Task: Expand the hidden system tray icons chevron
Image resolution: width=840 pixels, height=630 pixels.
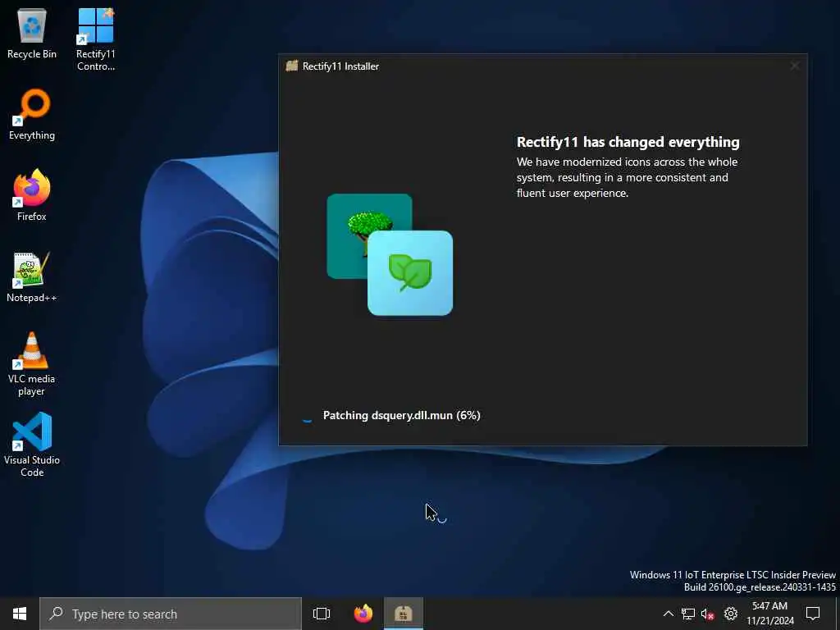Action: point(668,614)
